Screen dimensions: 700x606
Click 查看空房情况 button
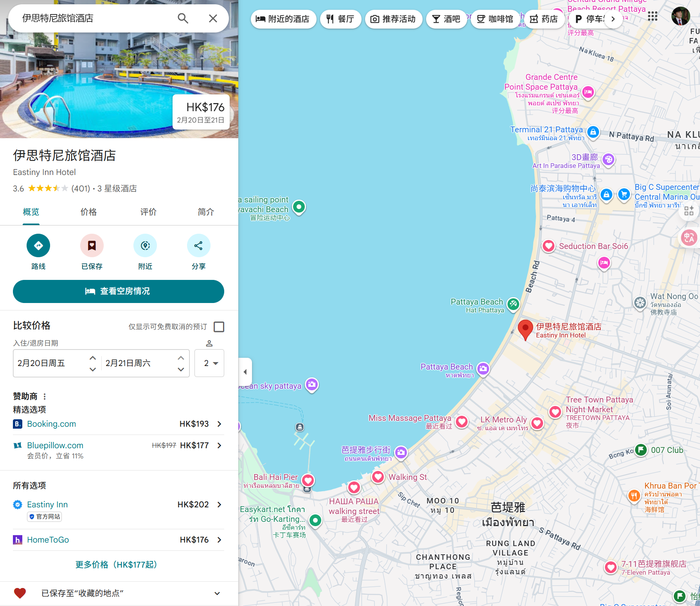[119, 291]
